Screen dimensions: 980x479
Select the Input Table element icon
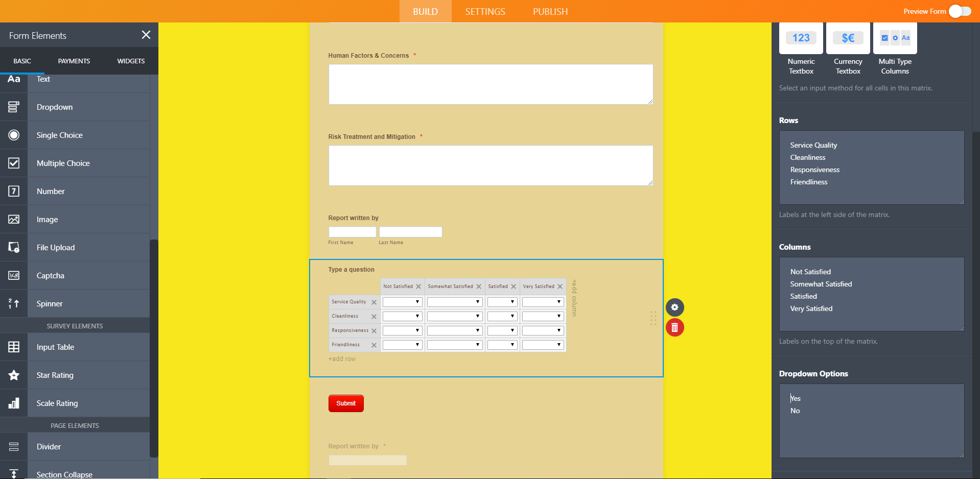click(14, 347)
